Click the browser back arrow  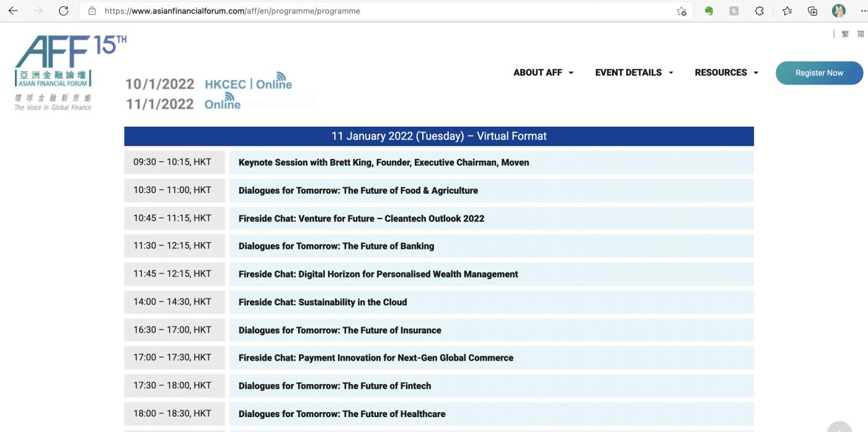coord(13,11)
